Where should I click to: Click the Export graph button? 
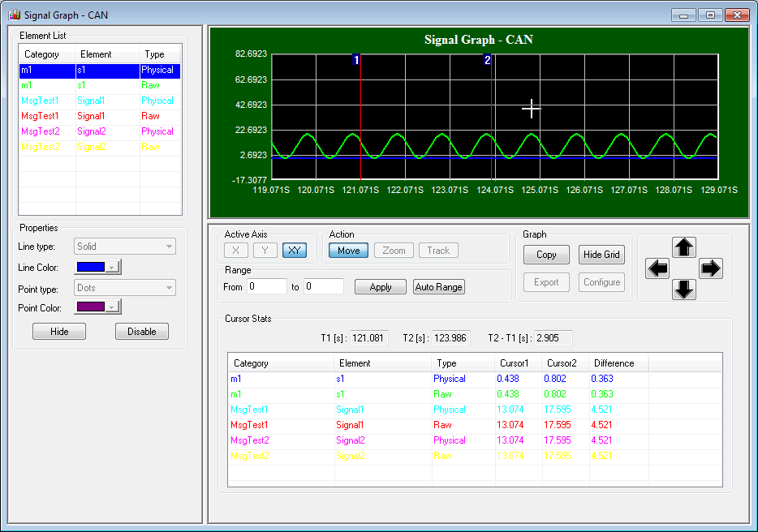(546, 282)
